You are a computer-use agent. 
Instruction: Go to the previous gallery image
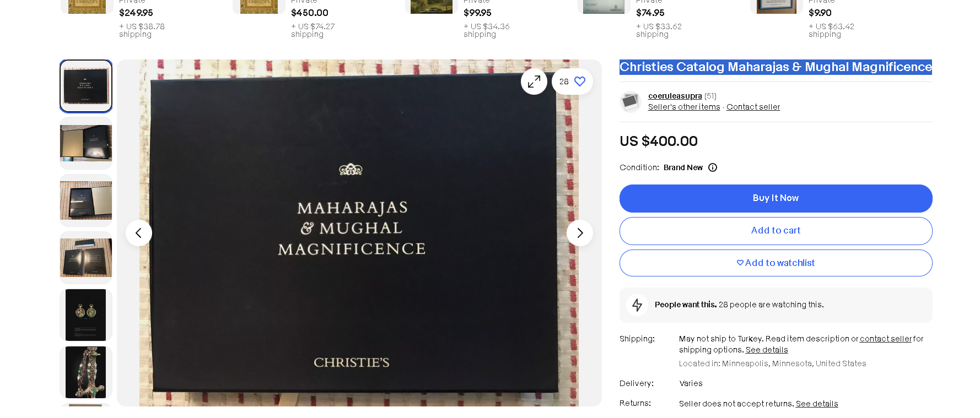139,233
